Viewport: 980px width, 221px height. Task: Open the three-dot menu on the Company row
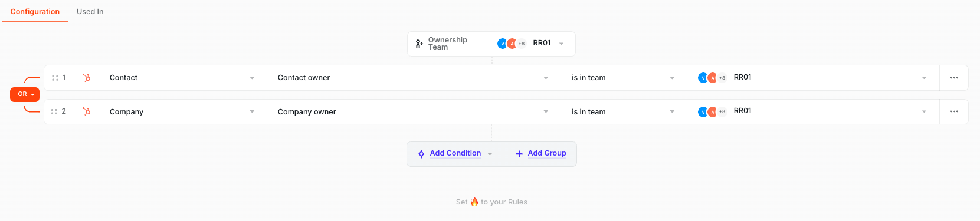tap(954, 111)
